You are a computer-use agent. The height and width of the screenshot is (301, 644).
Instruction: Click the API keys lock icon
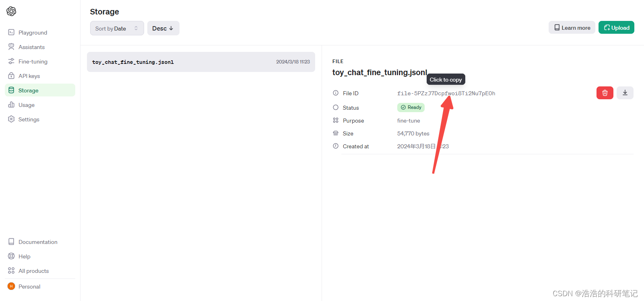(11, 76)
